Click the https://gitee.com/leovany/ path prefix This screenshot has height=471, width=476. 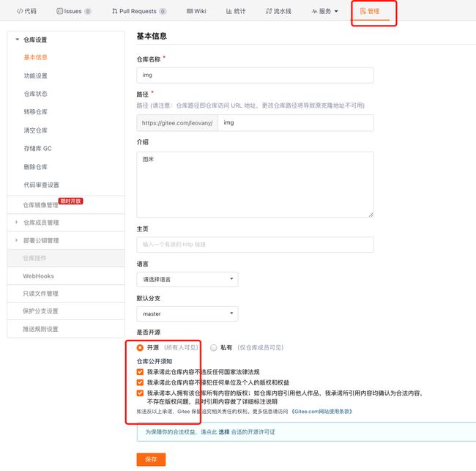tap(177, 122)
